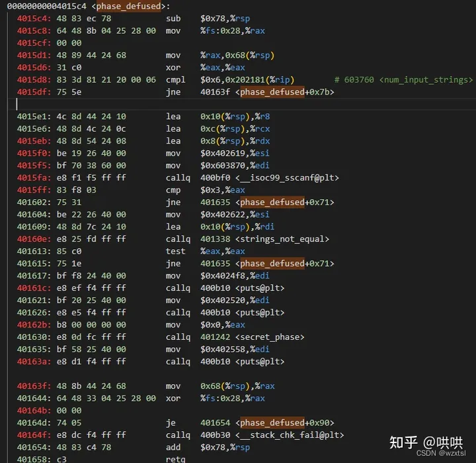Click the address 4015e1 label

(34, 116)
